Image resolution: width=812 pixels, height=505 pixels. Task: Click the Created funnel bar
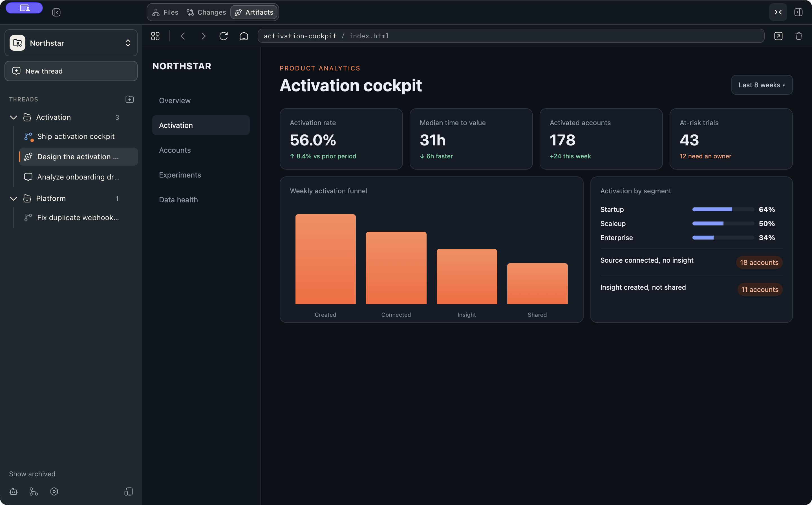tap(325, 259)
